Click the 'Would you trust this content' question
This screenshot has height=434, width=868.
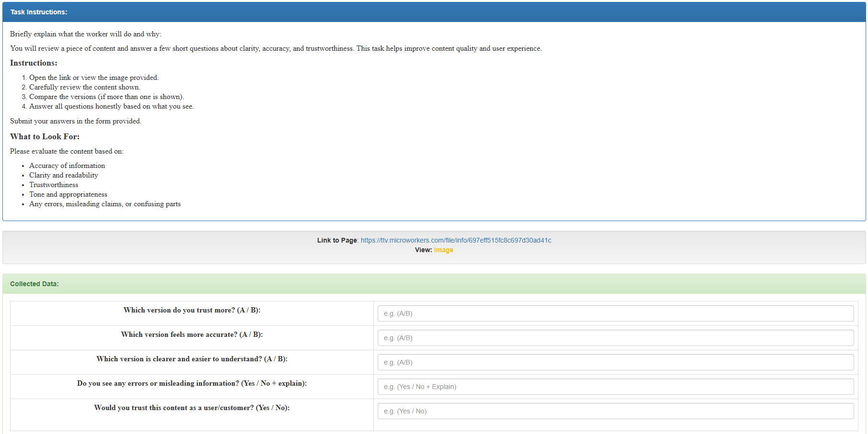pyautogui.click(x=192, y=408)
